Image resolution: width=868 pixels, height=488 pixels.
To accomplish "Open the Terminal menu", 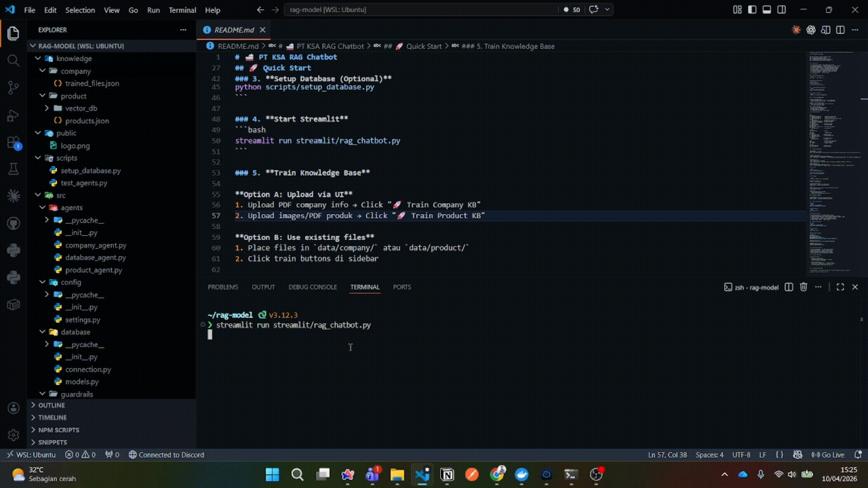I will 182,10.
